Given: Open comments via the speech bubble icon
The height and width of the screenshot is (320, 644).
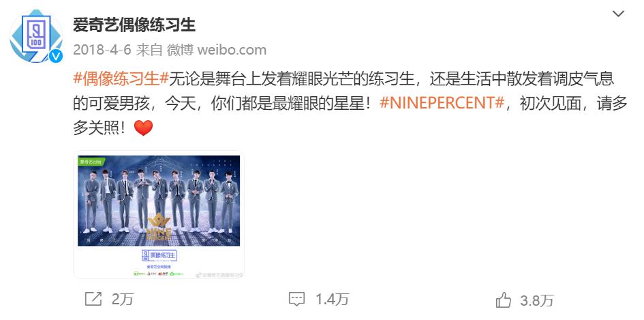Looking at the screenshot, I should tap(296, 299).
